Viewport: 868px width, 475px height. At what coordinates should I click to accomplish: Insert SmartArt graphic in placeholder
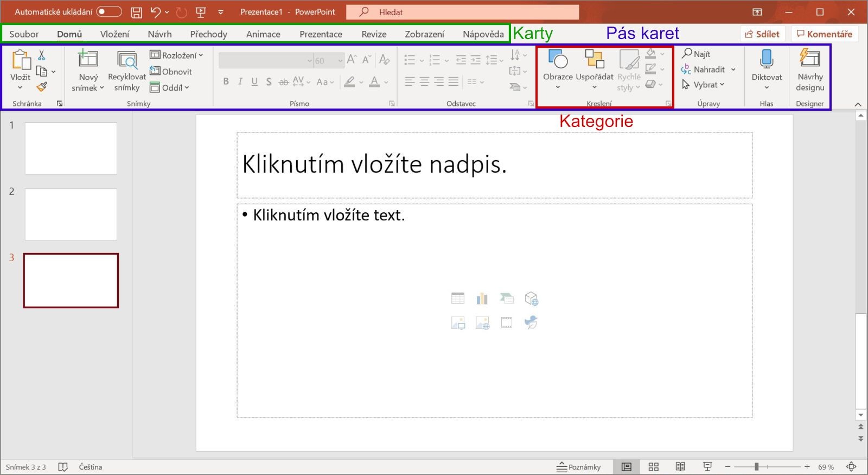pyautogui.click(x=506, y=298)
